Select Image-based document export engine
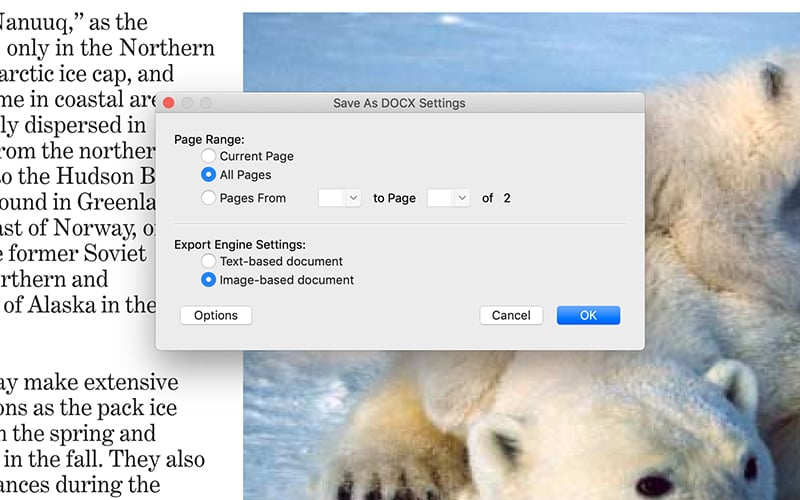Image resolution: width=800 pixels, height=500 pixels. 208,280
